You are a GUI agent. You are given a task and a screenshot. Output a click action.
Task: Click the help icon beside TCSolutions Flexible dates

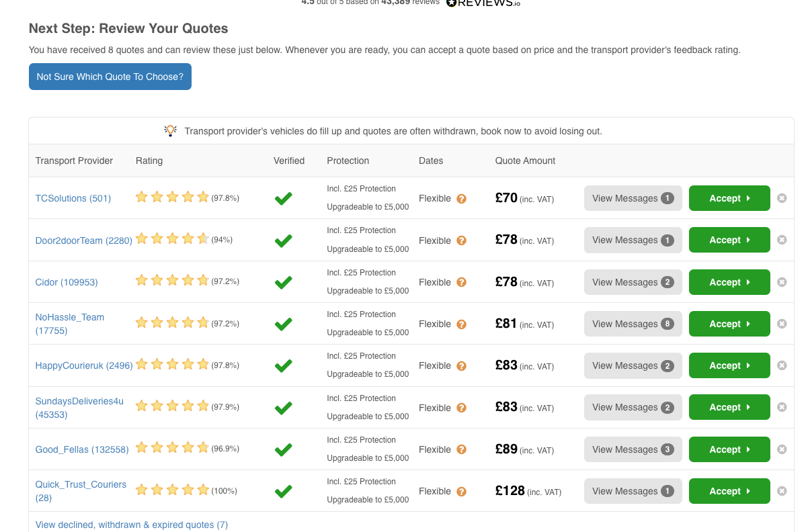(462, 199)
